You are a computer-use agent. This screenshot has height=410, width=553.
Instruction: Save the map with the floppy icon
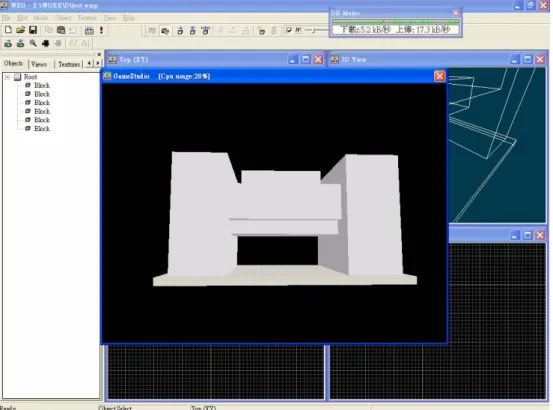point(33,30)
